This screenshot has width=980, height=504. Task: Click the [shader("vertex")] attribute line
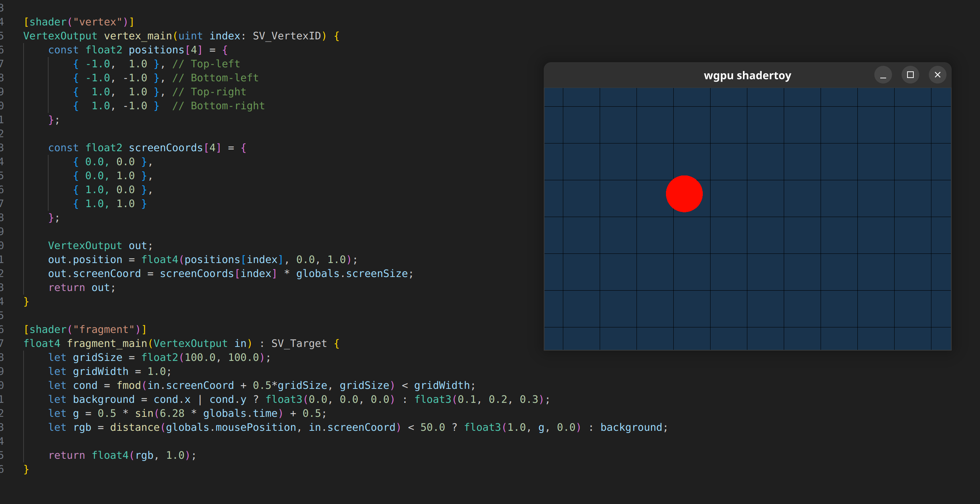(79, 22)
